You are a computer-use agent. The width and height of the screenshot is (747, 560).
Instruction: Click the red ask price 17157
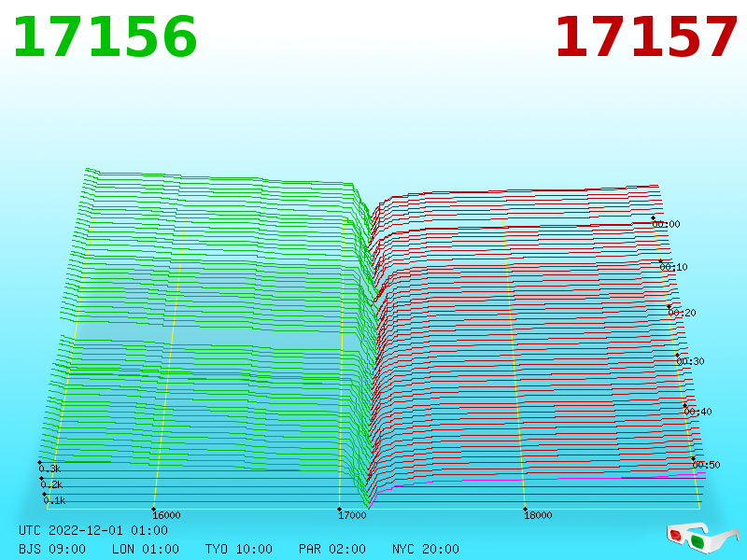click(646, 37)
